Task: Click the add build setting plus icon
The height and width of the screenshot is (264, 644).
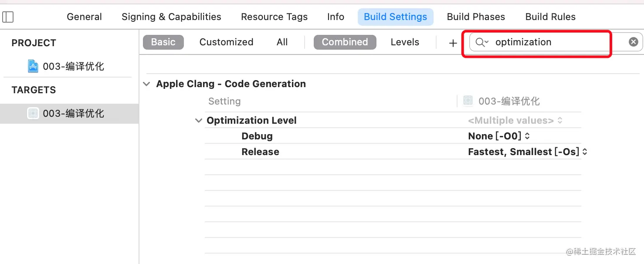Action: click(453, 43)
